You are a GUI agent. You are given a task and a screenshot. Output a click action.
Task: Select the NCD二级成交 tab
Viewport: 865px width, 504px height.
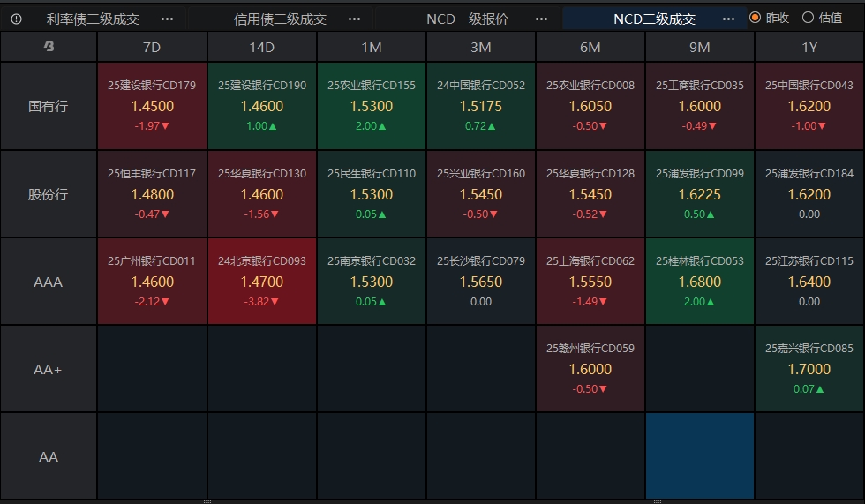[654, 19]
